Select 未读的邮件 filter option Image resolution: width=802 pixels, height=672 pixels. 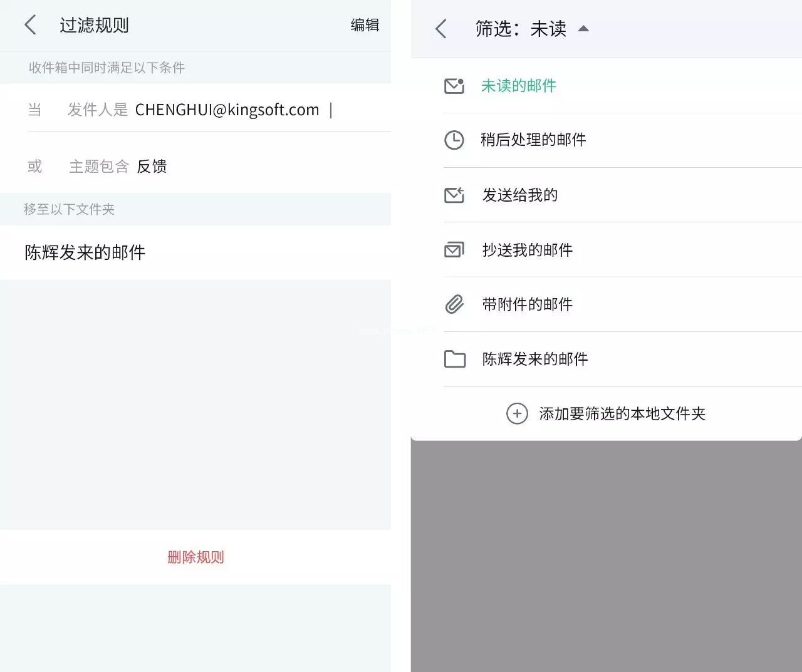518,86
